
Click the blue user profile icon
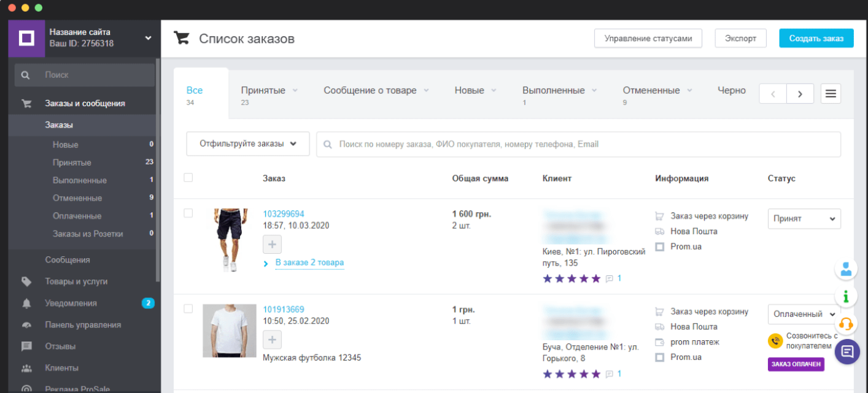click(847, 269)
